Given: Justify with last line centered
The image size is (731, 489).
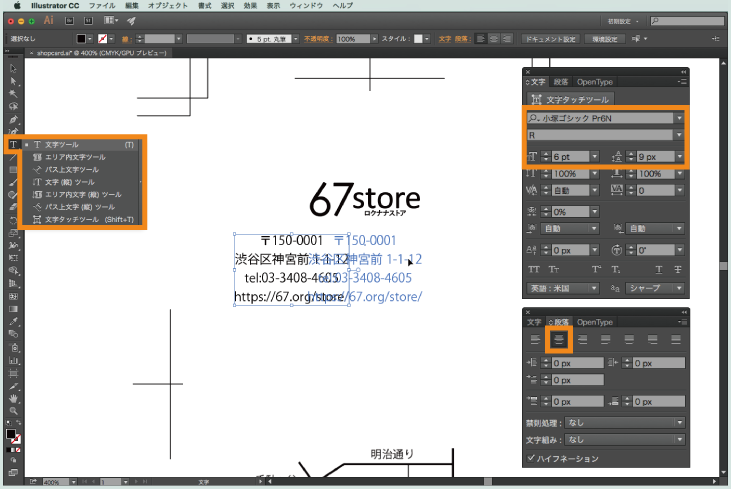Looking at the screenshot, I should [x=629, y=340].
